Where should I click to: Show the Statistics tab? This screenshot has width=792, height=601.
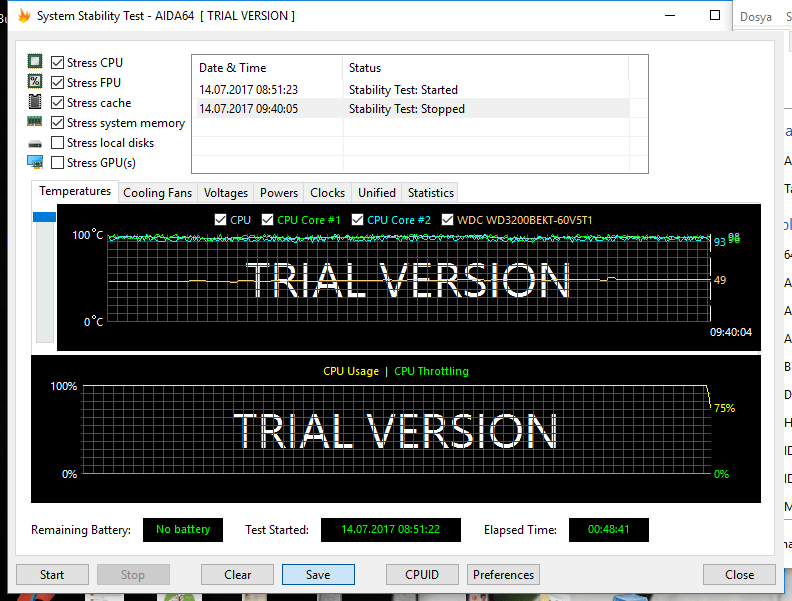[x=431, y=193]
